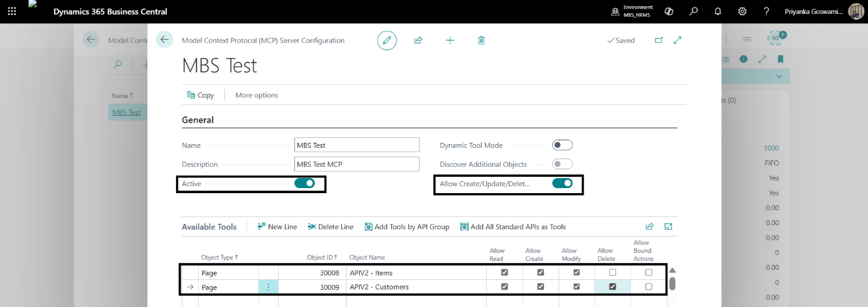The image size is (868, 307).
Task: Uncheck Allow Modify for APIV2 - Customers
Action: (577, 287)
